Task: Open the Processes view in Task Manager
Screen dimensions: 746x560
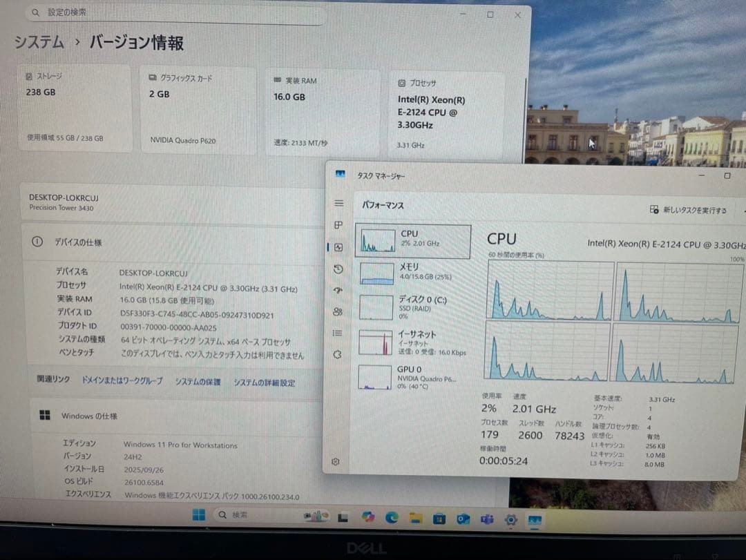Action: click(x=338, y=224)
